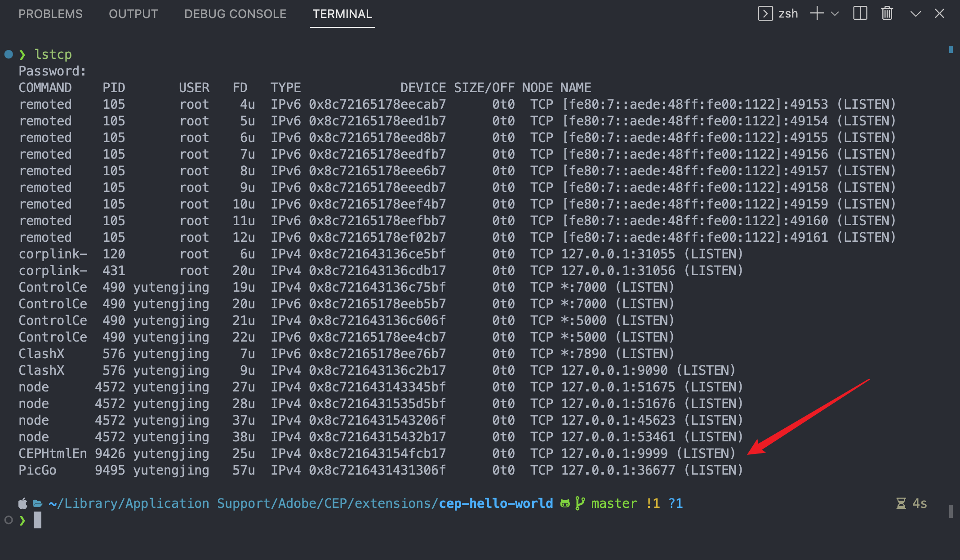Viewport: 960px width, 560px height.
Task: Click the empty command decoration circle at prompt
Action: click(x=9, y=520)
